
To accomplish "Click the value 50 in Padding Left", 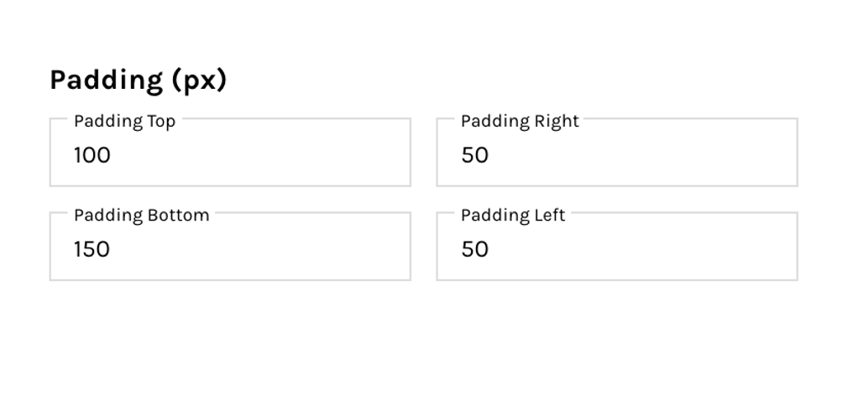I will tap(475, 249).
